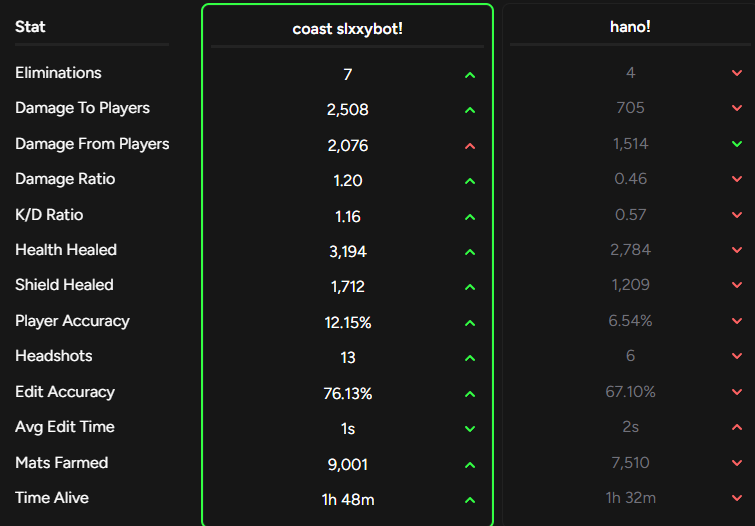This screenshot has height=526, width=755.
Task: Click red arrow beside hano! Headshots 6
Action: click(737, 356)
